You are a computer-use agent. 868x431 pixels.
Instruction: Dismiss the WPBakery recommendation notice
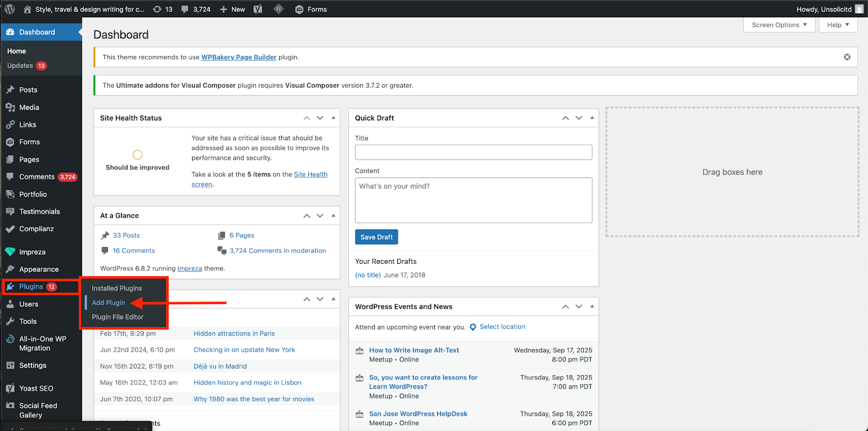847,57
